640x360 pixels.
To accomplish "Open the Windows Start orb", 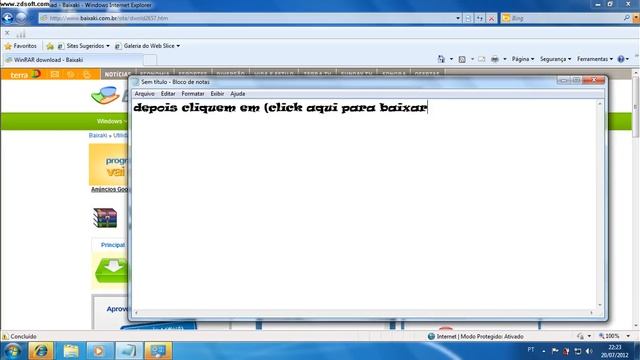I will pyautogui.click(x=13, y=351).
